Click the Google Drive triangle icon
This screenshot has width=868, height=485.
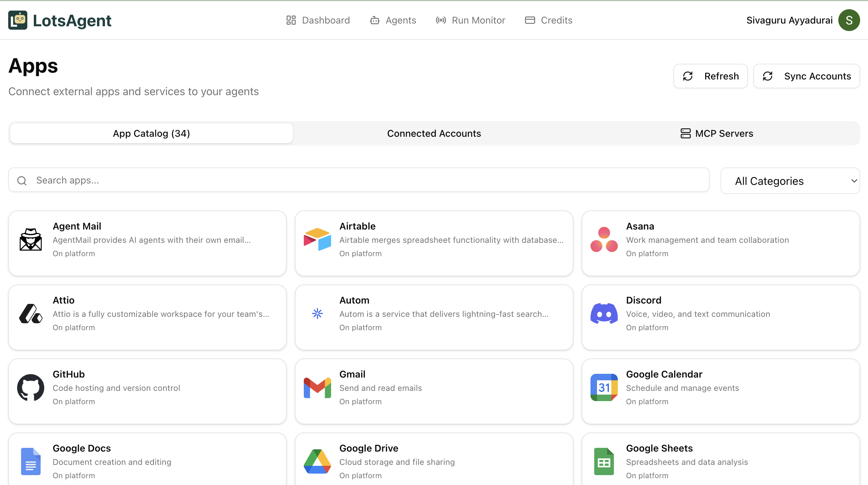[317, 461]
